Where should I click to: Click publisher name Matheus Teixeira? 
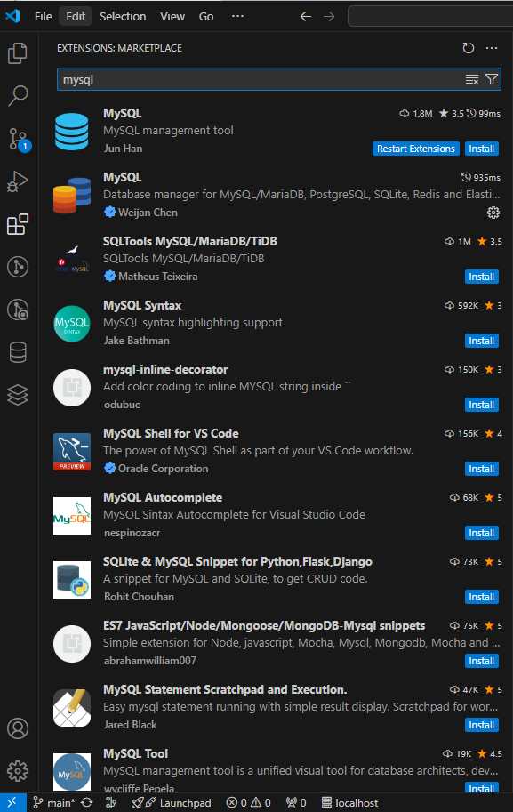pyautogui.click(x=158, y=277)
